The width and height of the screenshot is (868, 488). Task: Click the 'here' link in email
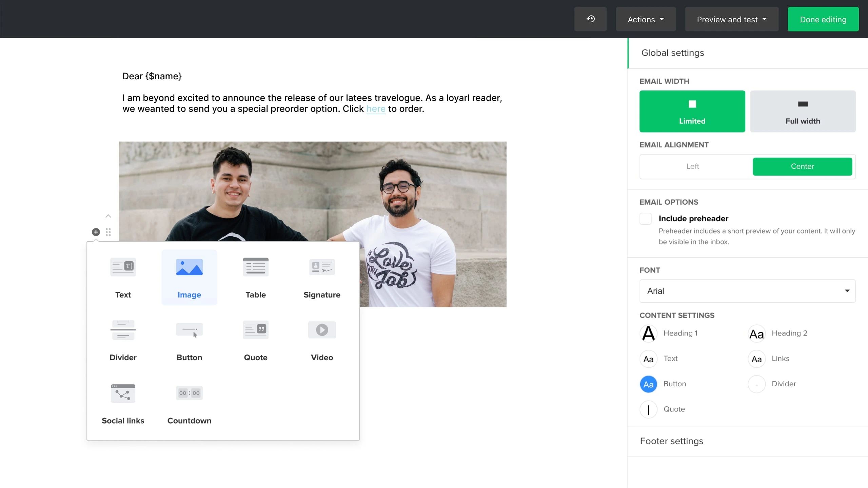[376, 109]
